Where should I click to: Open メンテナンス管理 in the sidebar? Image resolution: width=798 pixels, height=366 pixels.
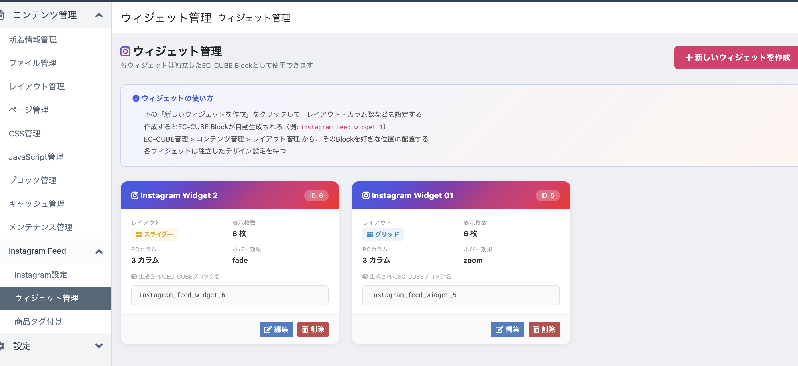click(41, 227)
